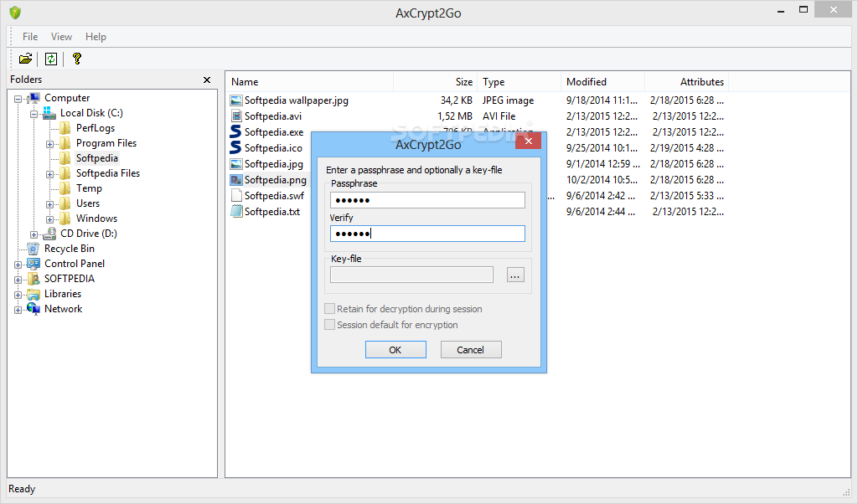
Task: Click the Recycle Bin icon
Action: click(34, 249)
